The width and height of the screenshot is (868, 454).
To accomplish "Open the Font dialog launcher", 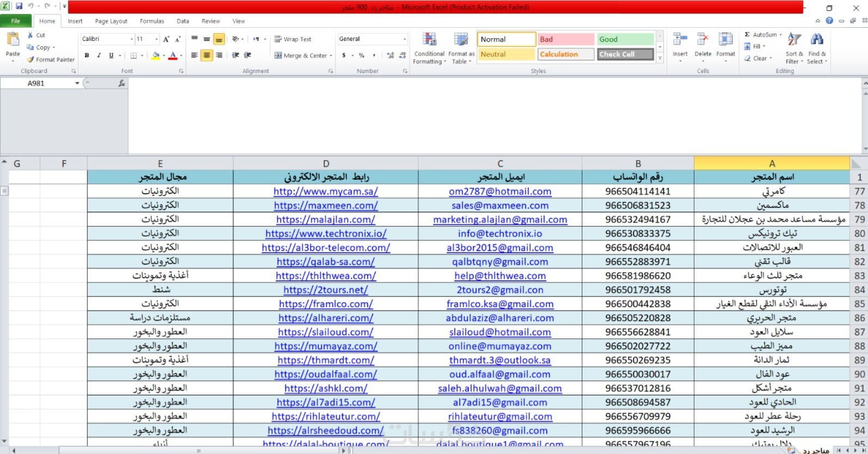I will (x=181, y=71).
